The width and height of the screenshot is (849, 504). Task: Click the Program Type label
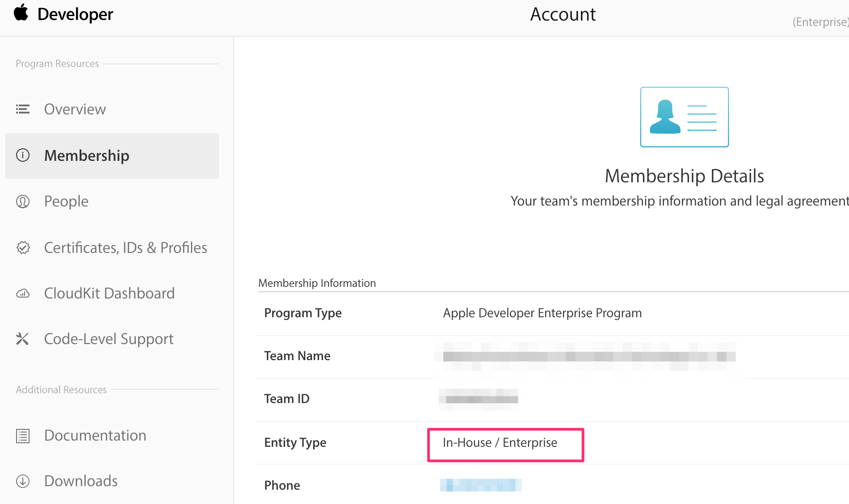(303, 313)
